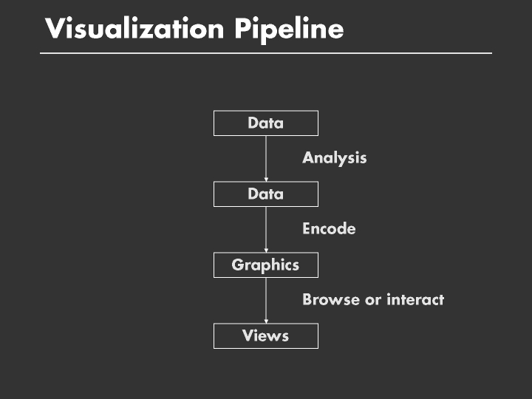The height and width of the screenshot is (399, 532).
Task: Click the word interact
Action: [x=415, y=299]
